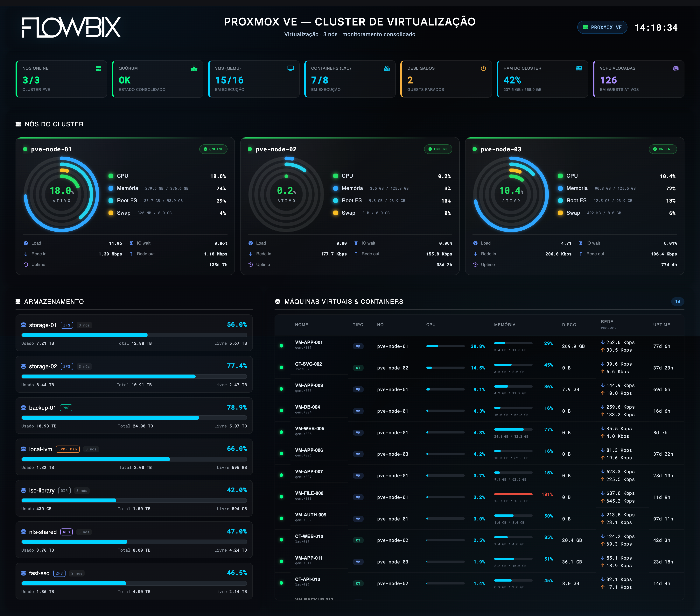The image size is (700, 616).
Task: Sort table by DISCO column header
Action: coord(569,325)
